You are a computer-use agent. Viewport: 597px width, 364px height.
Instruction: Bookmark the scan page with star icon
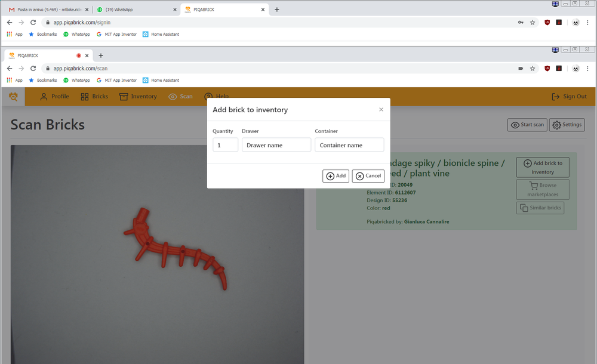pyautogui.click(x=533, y=69)
